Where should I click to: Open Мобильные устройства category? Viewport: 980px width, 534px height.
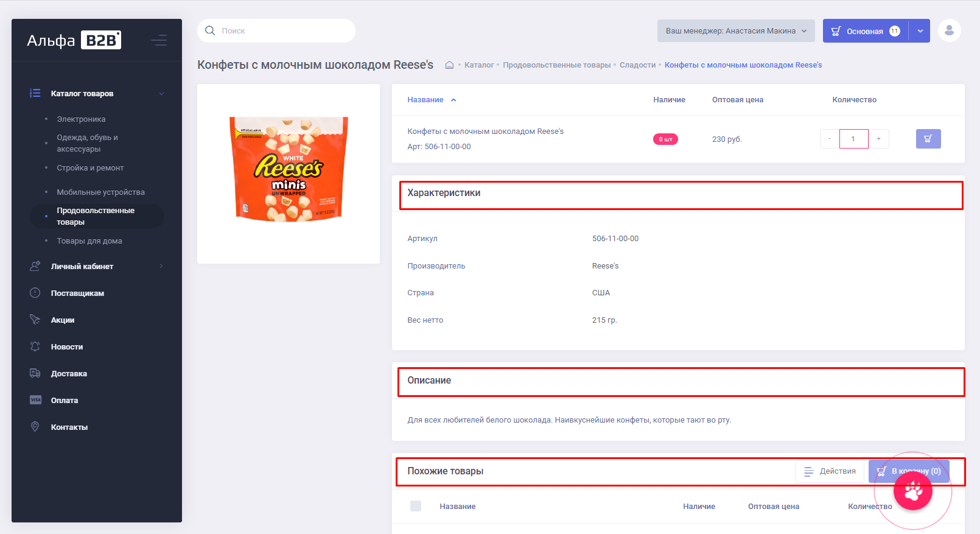[100, 192]
